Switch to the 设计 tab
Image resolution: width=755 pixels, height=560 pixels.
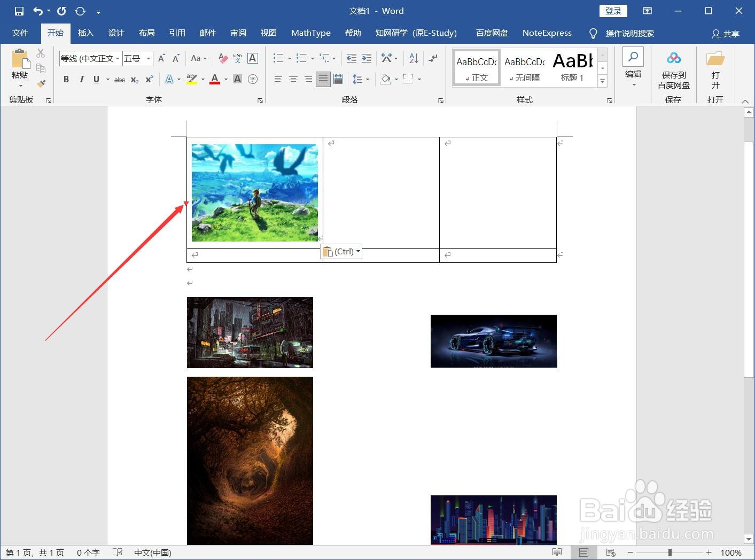pos(116,33)
